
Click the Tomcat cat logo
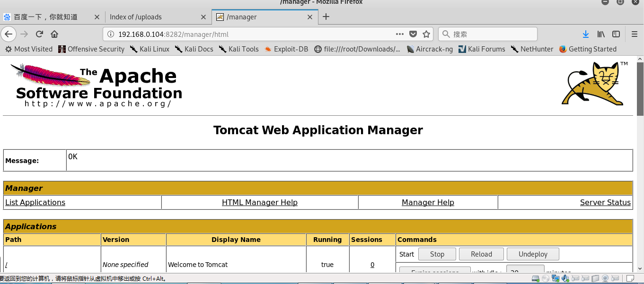[x=593, y=83]
